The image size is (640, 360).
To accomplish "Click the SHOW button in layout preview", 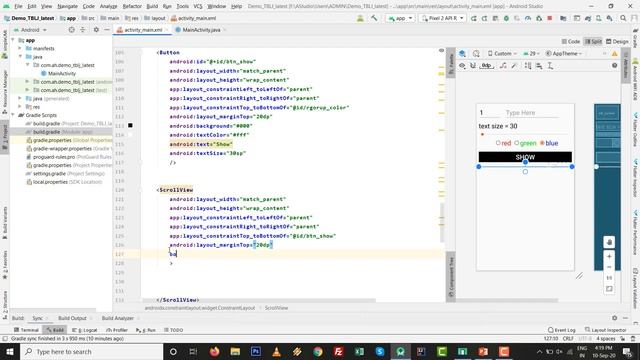I will (525, 157).
